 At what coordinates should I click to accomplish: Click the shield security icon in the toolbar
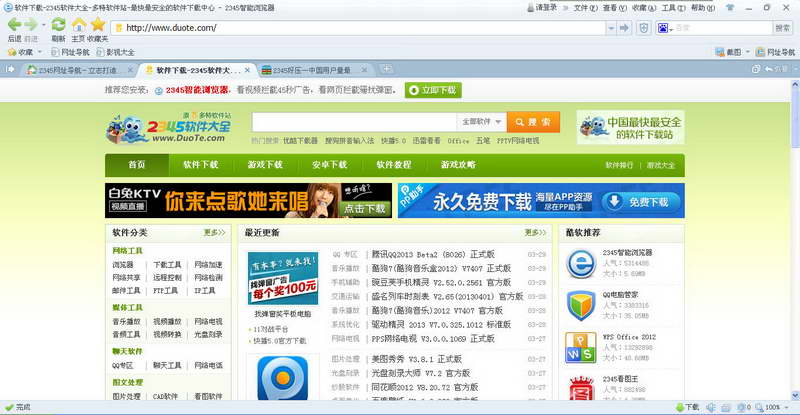pos(644,28)
